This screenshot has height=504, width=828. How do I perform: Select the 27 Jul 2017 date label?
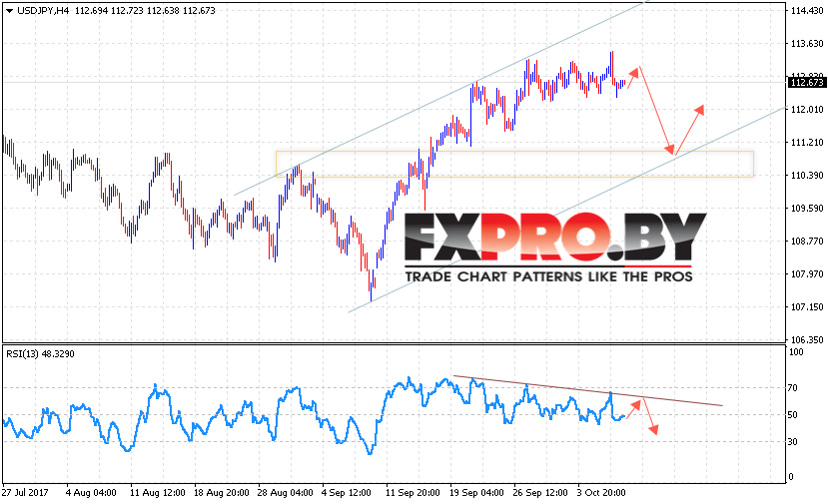click(x=25, y=493)
